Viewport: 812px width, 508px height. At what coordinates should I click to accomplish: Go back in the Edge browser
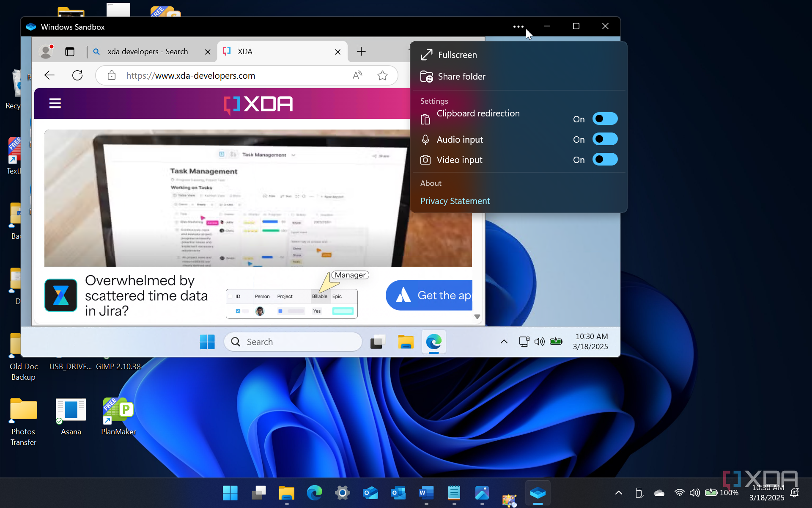tap(49, 75)
